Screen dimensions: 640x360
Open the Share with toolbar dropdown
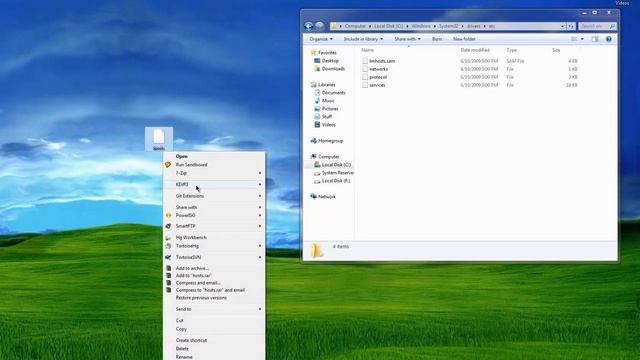pyautogui.click(x=407, y=39)
